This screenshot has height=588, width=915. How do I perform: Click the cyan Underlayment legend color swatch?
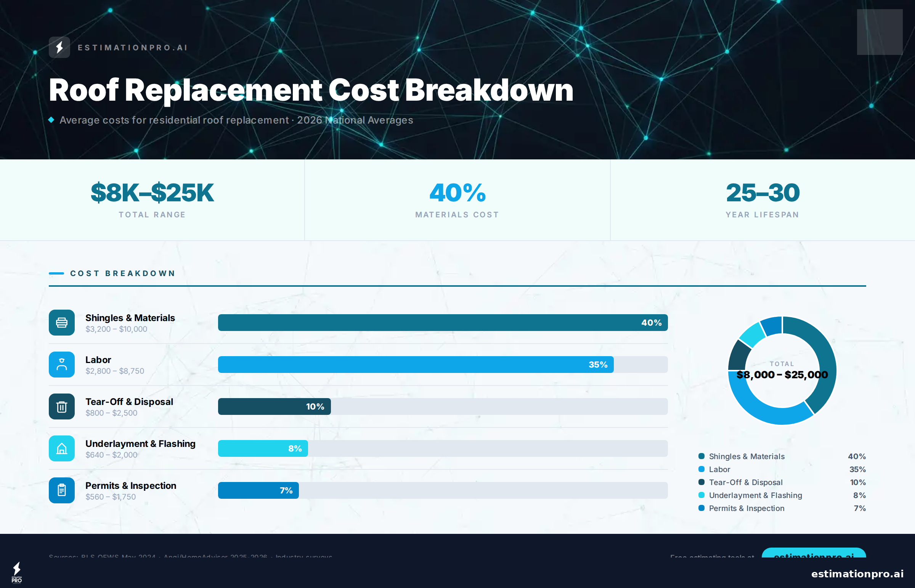coord(701,495)
